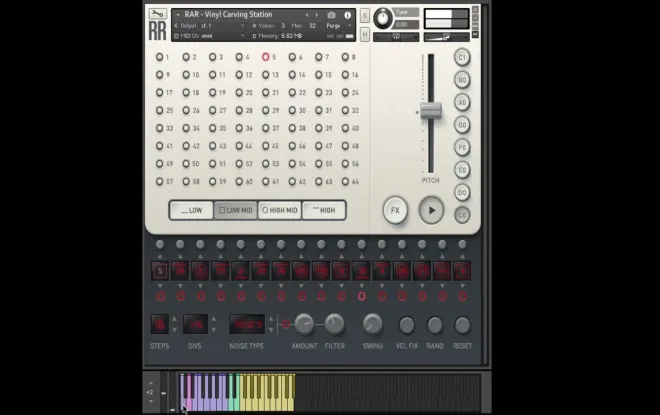This screenshot has width=660, height=415.
Task: Select the A0 note button
Action: (x=462, y=102)
